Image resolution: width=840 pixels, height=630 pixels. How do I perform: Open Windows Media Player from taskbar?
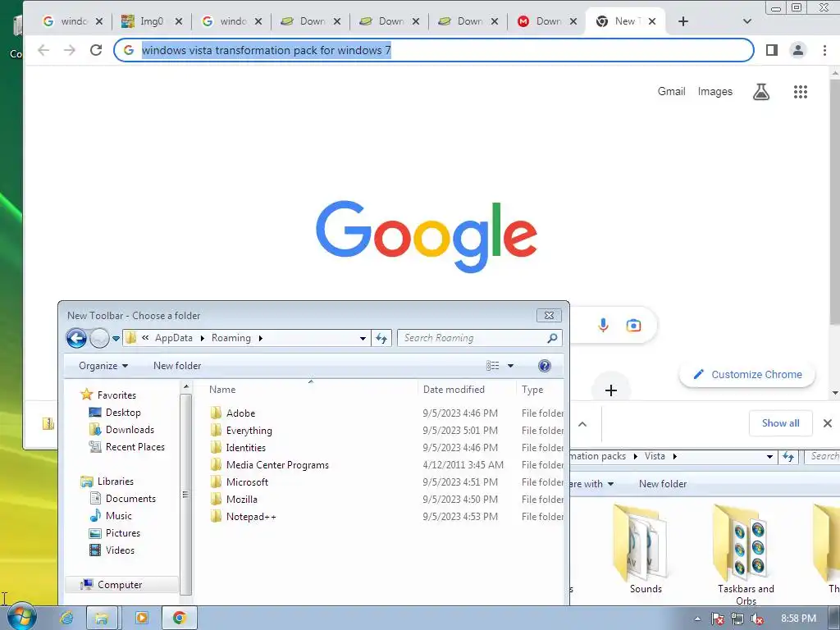pyautogui.click(x=141, y=619)
